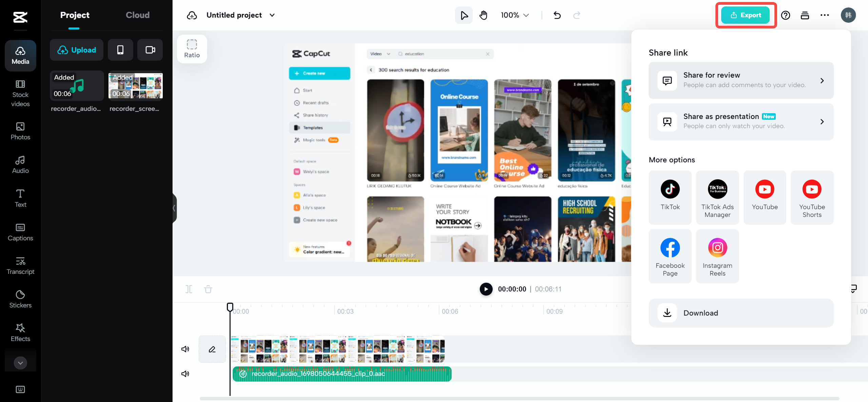Share to Instagram Reels
Viewport: 868px width, 402px height.
[717, 256]
